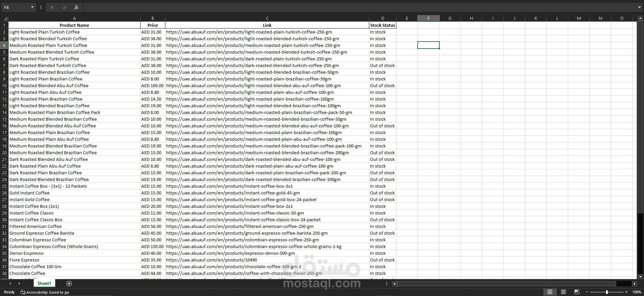The height and width of the screenshot is (296, 644).
Task: Click the Enter checkmark in formula bar
Action: coord(64,7)
